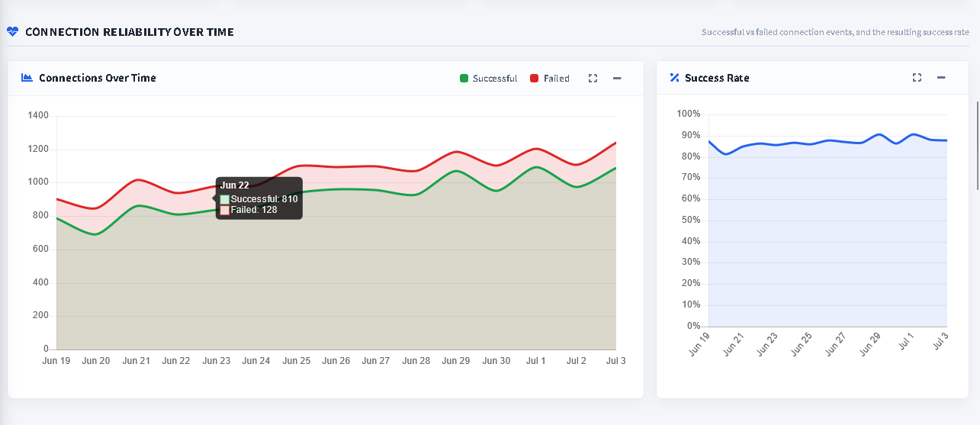
Task: Click the 600 y-axis value
Action: [40, 249]
